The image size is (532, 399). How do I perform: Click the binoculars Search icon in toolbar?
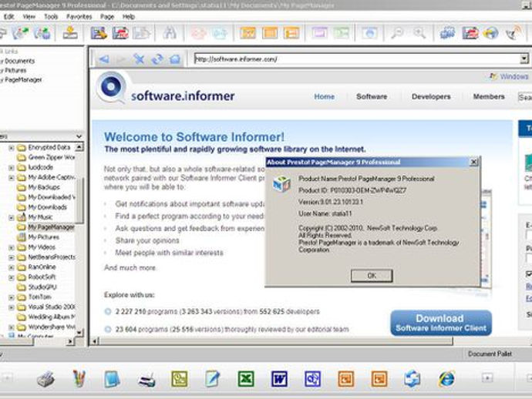point(170,33)
